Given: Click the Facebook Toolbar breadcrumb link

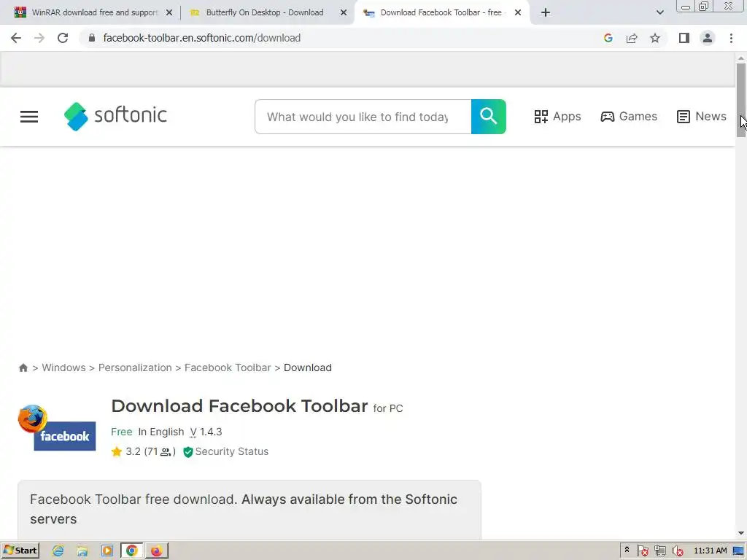Looking at the screenshot, I should coord(228,367).
